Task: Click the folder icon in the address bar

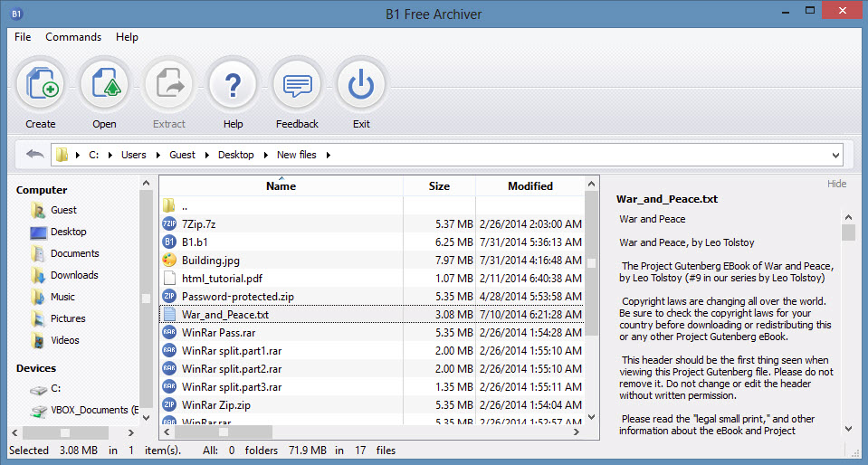Action: click(x=62, y=155)
